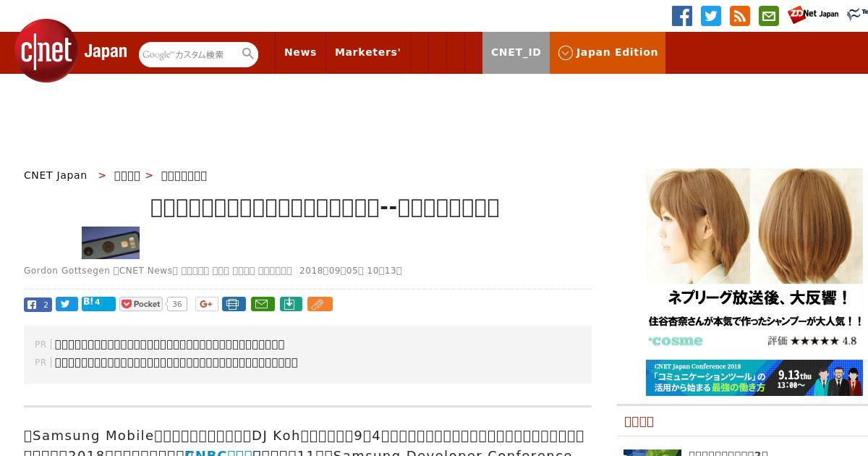
Task: Go to CNET Japan home via red logo
Action: 46,51
